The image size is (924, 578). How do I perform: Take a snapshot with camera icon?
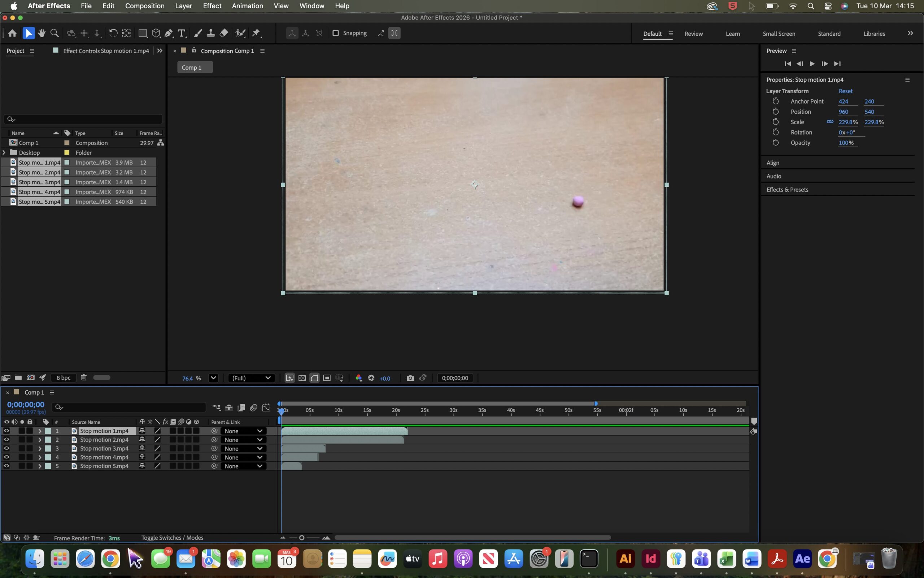point(410,378)
